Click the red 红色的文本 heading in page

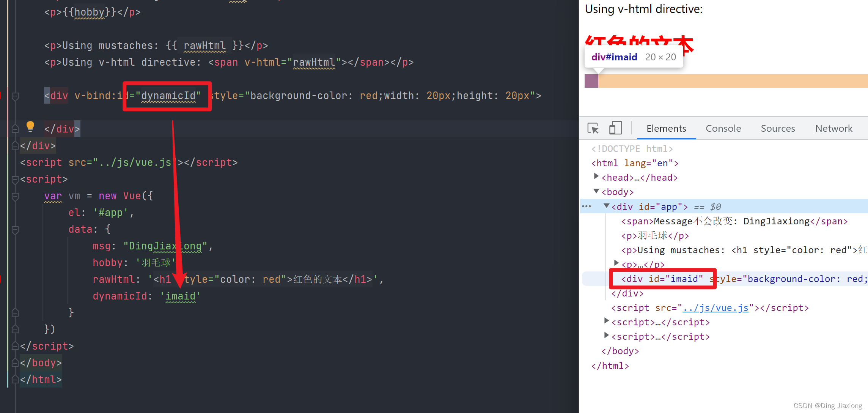coord(639,45)
